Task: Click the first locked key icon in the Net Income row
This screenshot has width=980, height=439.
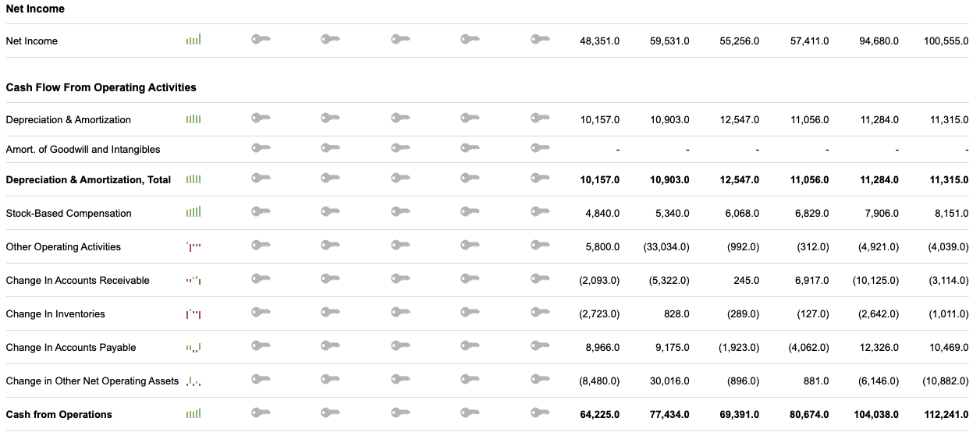Action: 261,39
